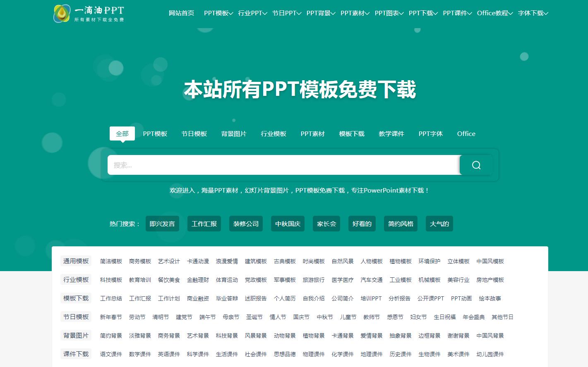The width and height of the screenshot is (588, 367).
Task: Click the 卡通背景 link
Action: [x=342, y=336]
